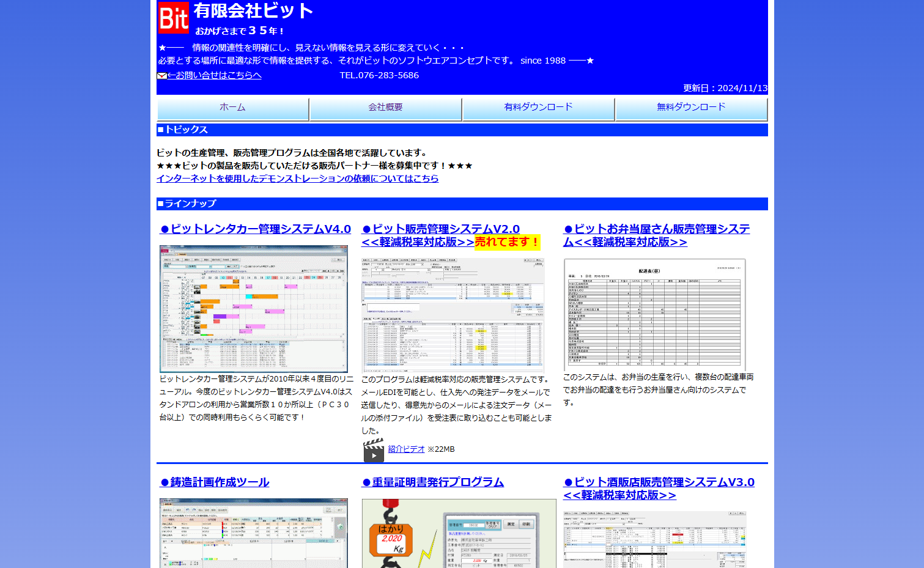Select the 有料ダウンロード navigation tab
Viewport: 924px width, 568px height.
point(538,108)
